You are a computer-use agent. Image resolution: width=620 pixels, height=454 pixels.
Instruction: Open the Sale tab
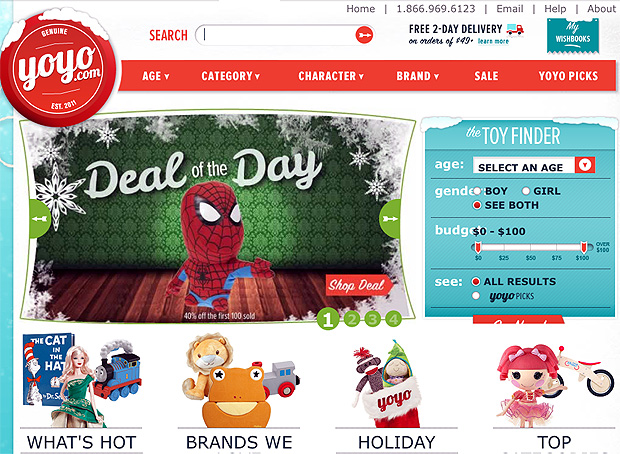(486, 76)
